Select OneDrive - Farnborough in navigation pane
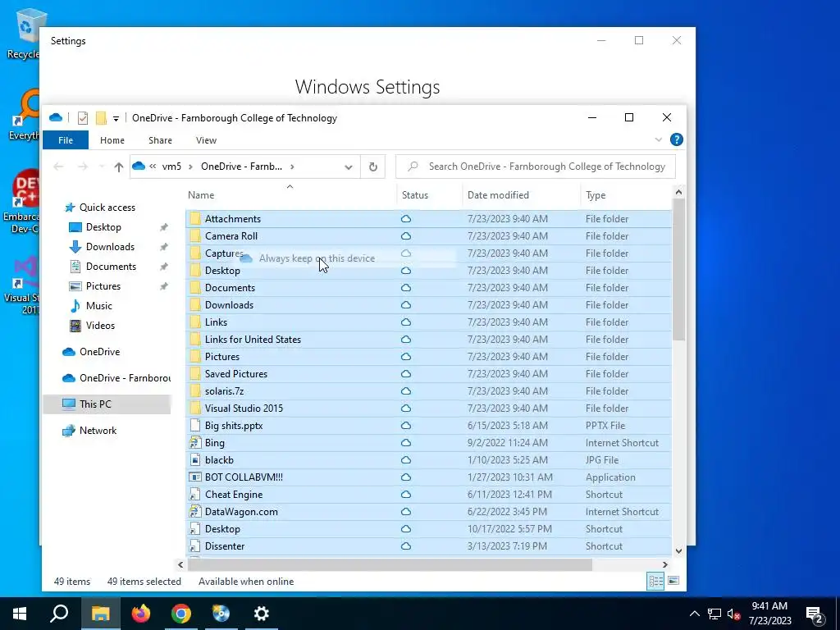The width and height of the screenshot is (840, 630). coord(125,378)
